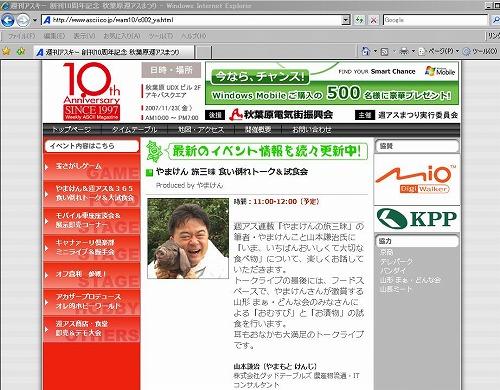The image size is (500, 390).
Task: Click the browser Forward arrow button
Action: (x=23, y=20)
